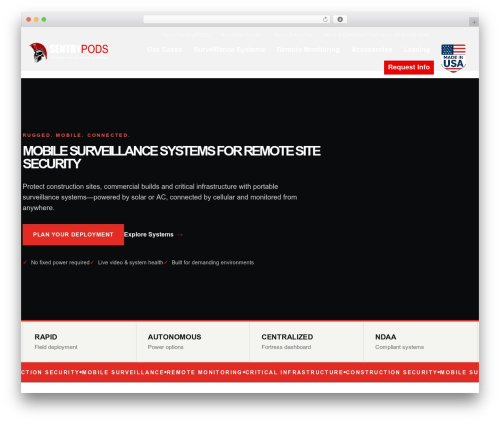Viewport: 500px width, 423px height.
Task: Click the SentryPODS wordmark text
Action: pos(79,49)
